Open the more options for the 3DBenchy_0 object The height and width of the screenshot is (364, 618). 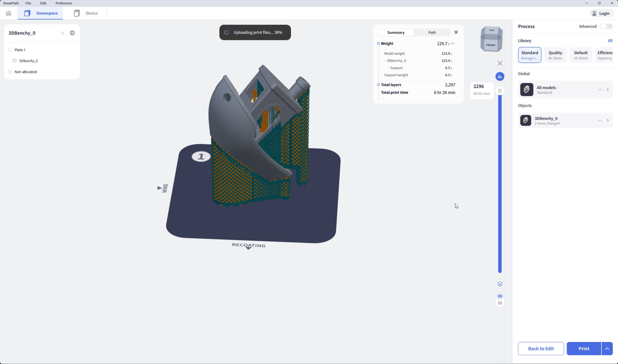[x=600, y=120]
